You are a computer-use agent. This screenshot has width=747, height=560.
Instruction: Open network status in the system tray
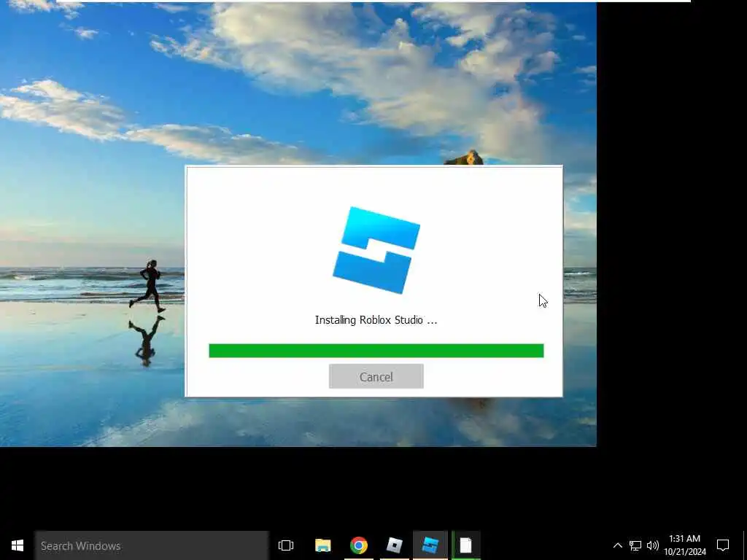pos(635,545)
